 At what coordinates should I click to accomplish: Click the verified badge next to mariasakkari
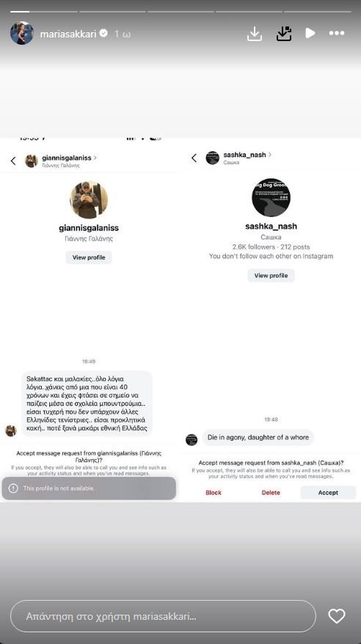point(104,33)
